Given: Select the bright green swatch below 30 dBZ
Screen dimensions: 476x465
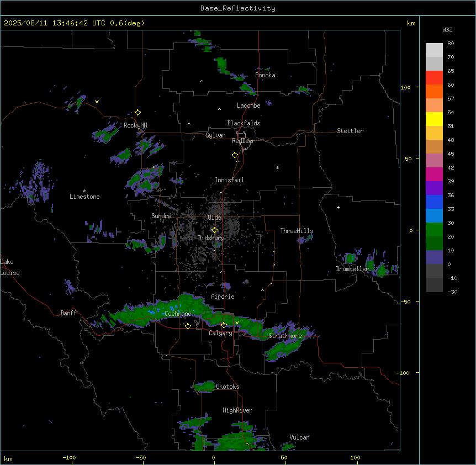Looking at the screenshot, I should tap(434, 230).
